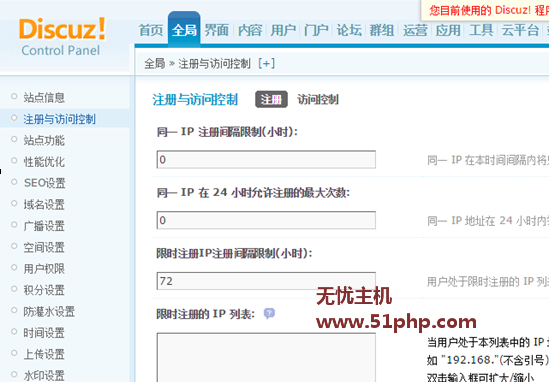
Task: Open 性能优化 in the sidebar
Action: tap(44, 162)
